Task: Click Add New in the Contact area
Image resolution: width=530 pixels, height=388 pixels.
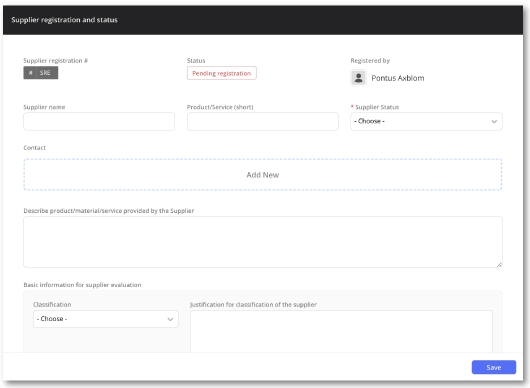Action: [263, 175]
